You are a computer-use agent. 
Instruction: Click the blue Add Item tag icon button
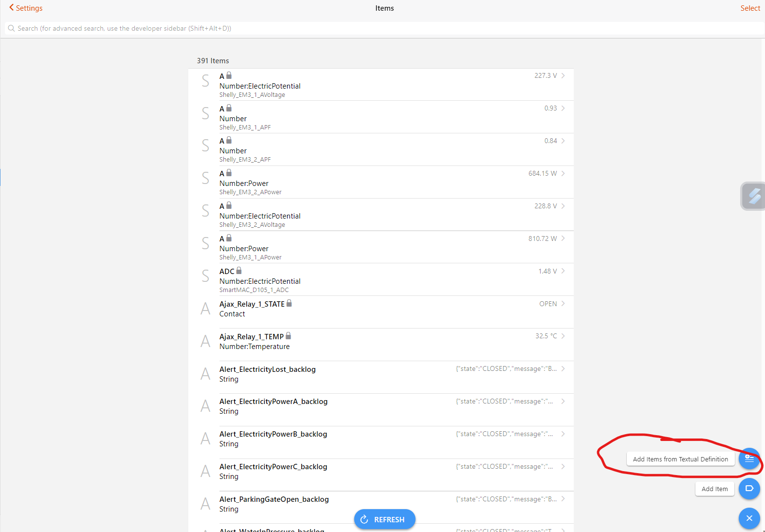[x=749, y=488]
